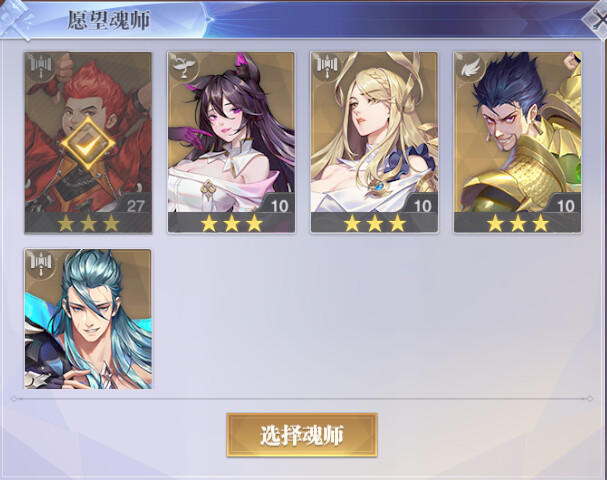Click the wing class icon on gold-armored man card
This screenshot has width=607, height=480.
coord(471,68)
